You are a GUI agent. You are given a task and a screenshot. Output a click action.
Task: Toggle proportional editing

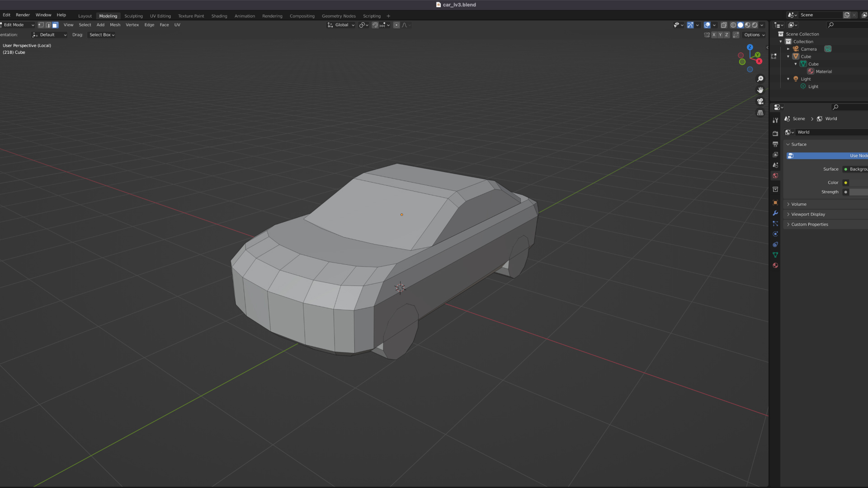coord(396,25)
